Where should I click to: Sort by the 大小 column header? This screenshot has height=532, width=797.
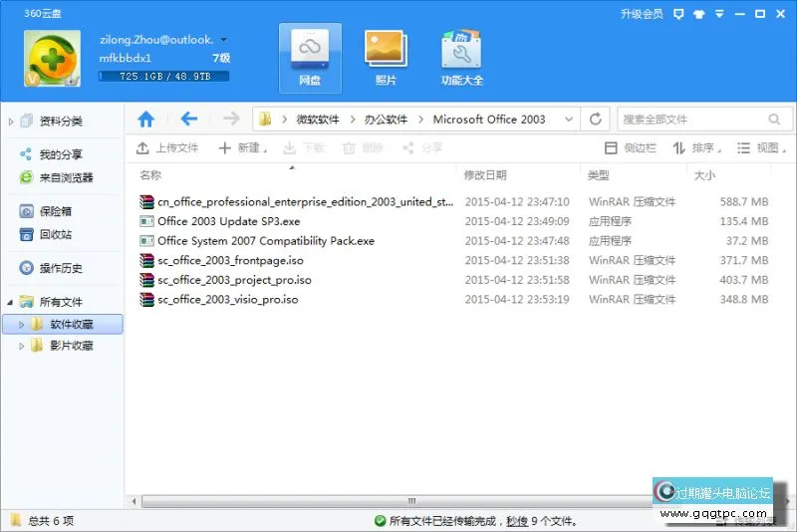pyautogui.click(x=704, y=175)
